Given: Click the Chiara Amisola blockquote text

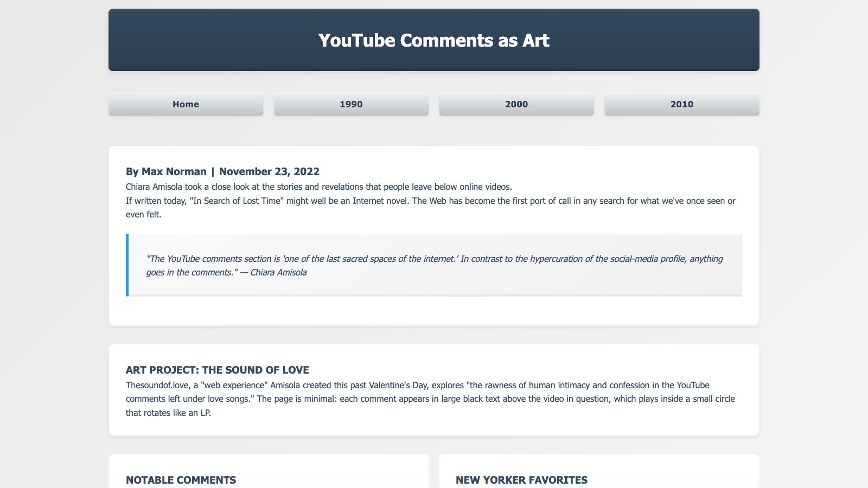Looking at the screenshot, I should 435,265.
